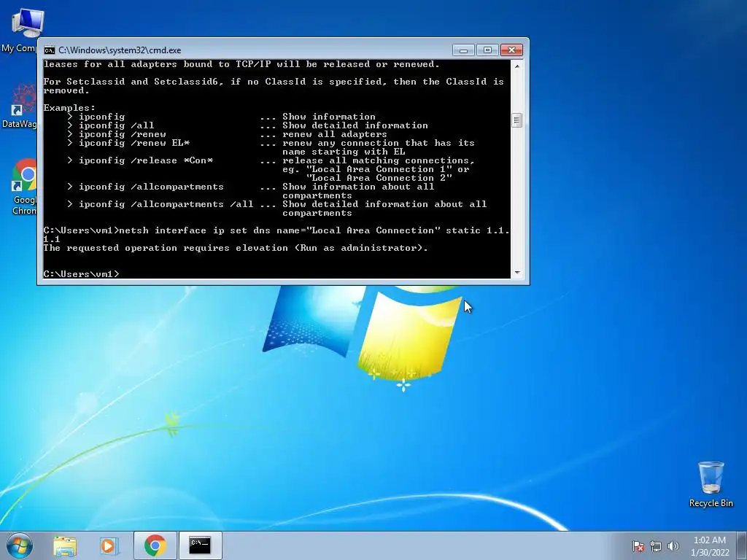The width and height of the screenshot is (747, 560).
Task: Open Action Center flag icon
Action: pos(638,546)
